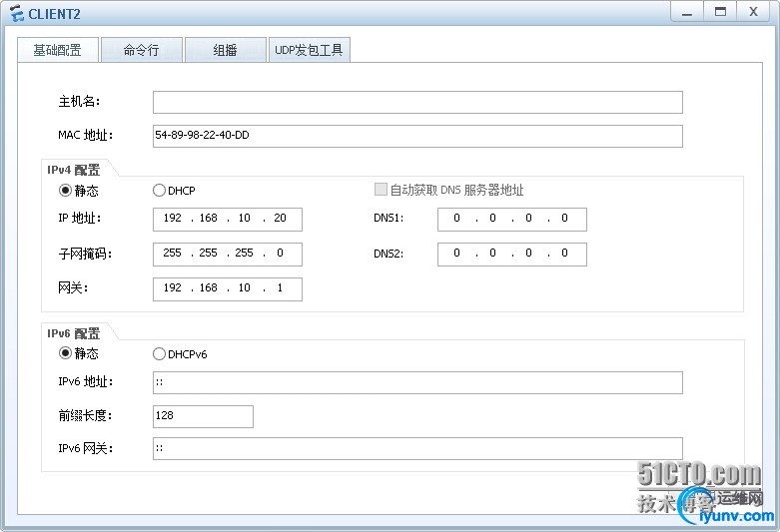Minimize the CLIENT2 window

687,12
